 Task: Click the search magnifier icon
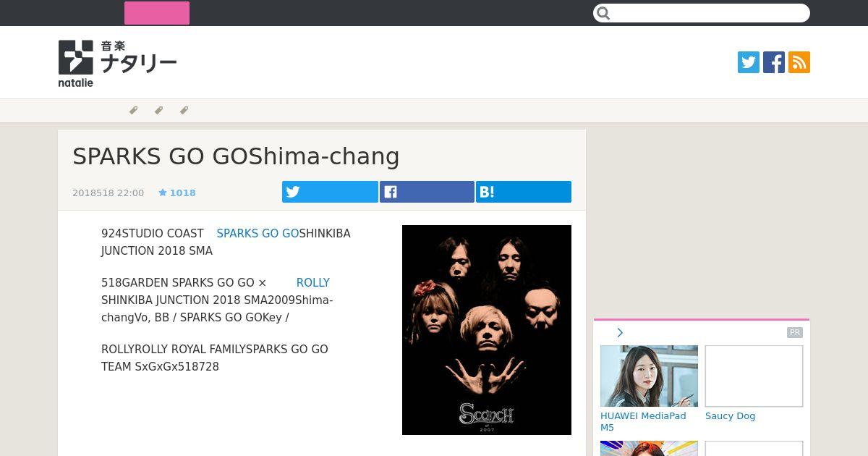point(604,13)
